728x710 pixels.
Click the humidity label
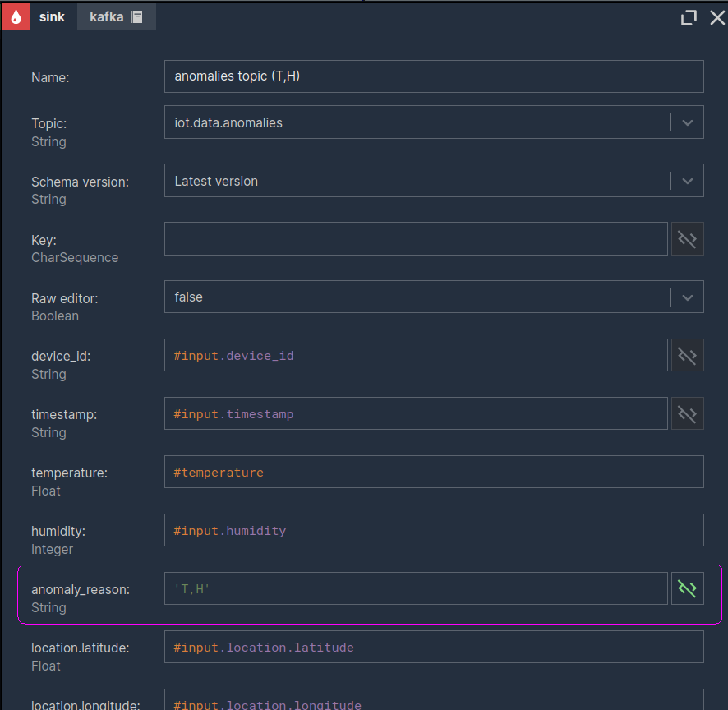(x=58, y=531)
